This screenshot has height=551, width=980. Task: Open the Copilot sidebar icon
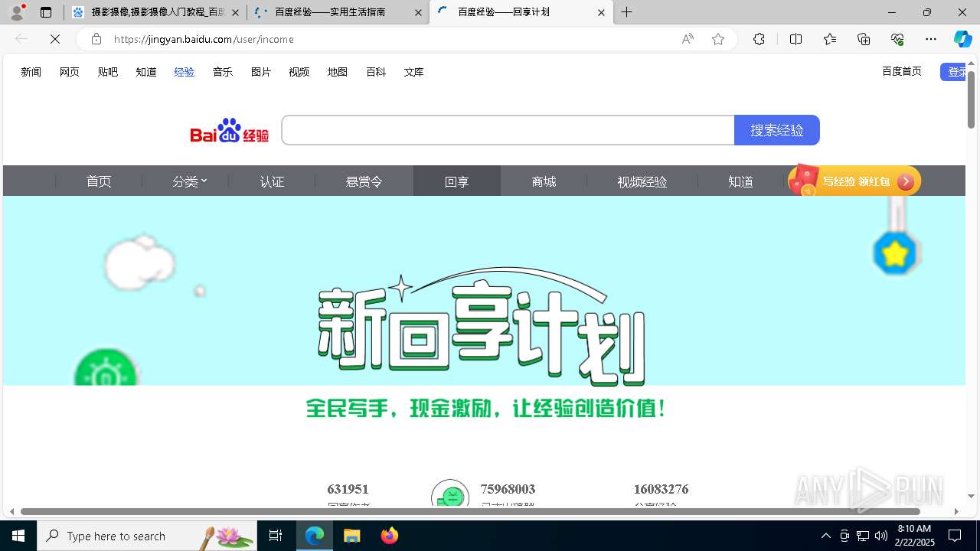pyautogui.click(x=962, y=39)
